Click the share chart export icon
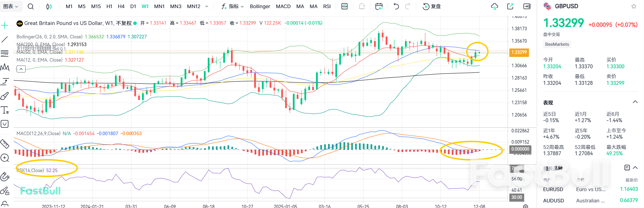The image size is (644, 208). pyautogui.click(x=510, y=6)
